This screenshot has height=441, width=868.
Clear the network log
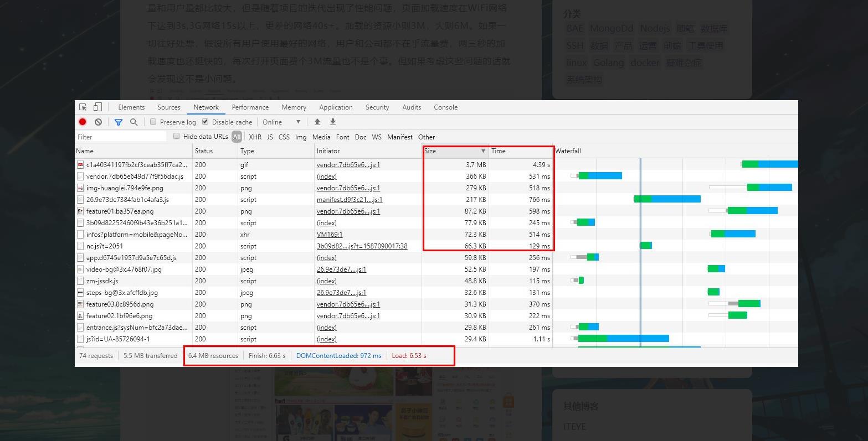tap(98, 122)
